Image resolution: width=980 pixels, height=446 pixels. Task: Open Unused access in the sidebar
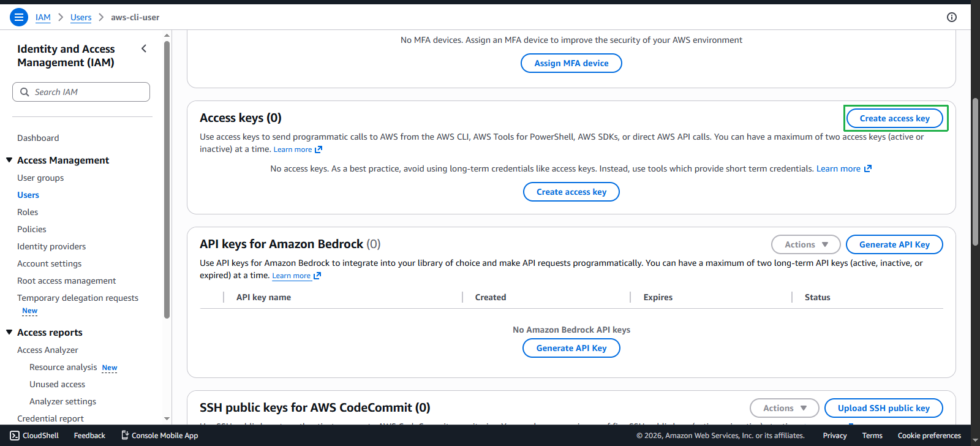click(x=58, y=384)
